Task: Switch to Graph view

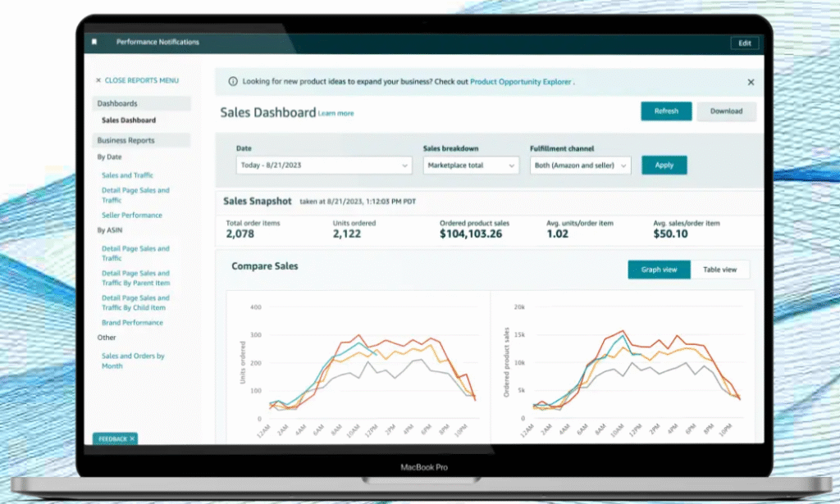Action: point(659,270)
